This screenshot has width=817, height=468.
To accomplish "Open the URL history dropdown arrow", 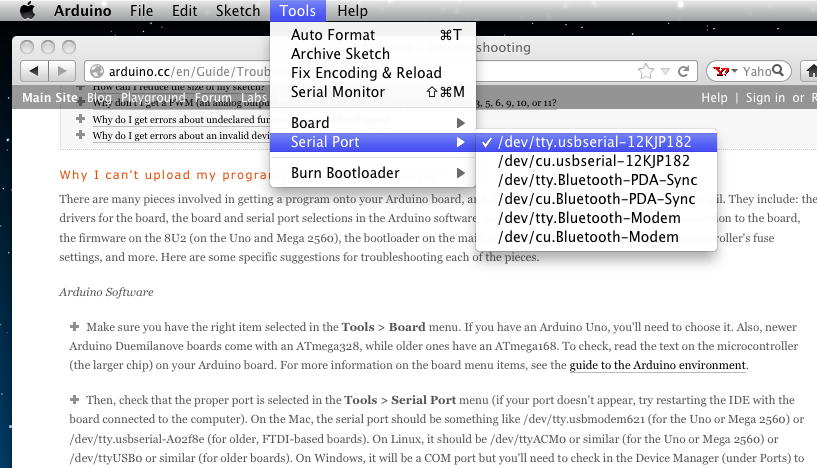I will (665, 71).
